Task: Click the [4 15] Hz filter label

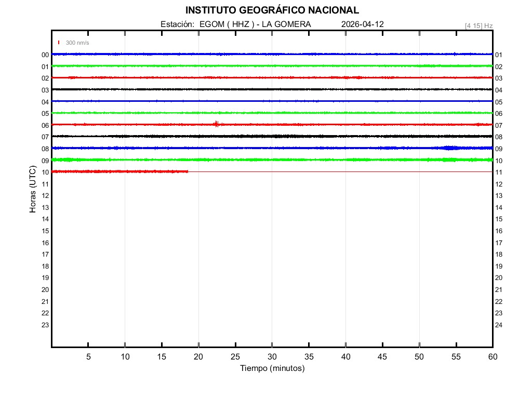Action: click(x=478, y=25)
